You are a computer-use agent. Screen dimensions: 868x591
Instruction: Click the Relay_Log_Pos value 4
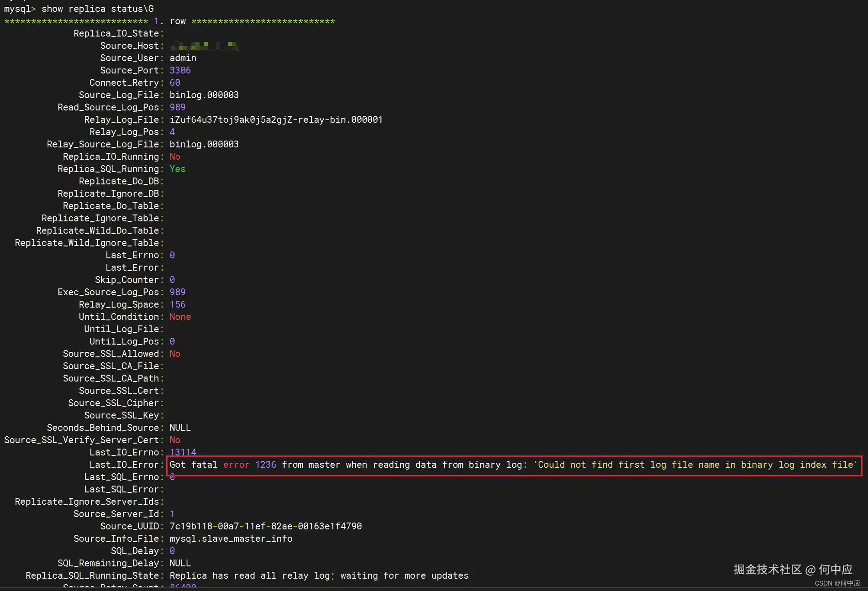(172, 132)
